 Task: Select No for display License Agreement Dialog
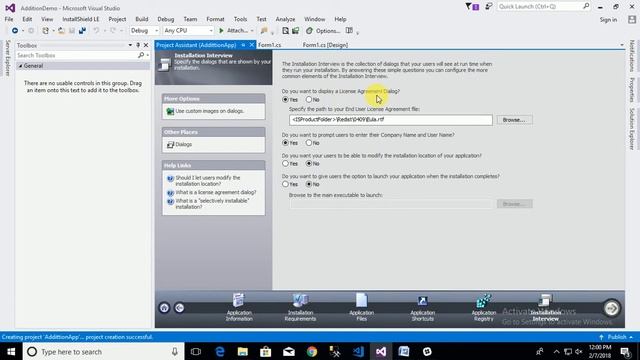point(309,99)
